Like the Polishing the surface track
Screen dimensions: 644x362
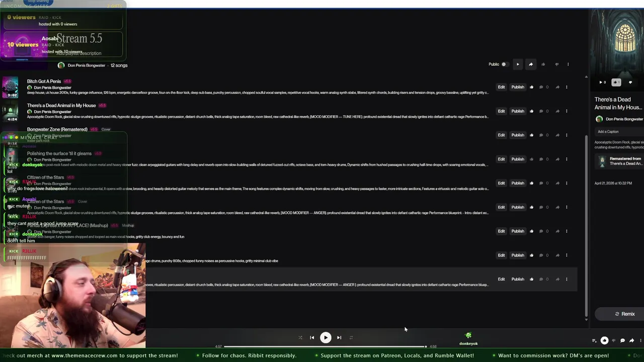(x=531, y=159)
